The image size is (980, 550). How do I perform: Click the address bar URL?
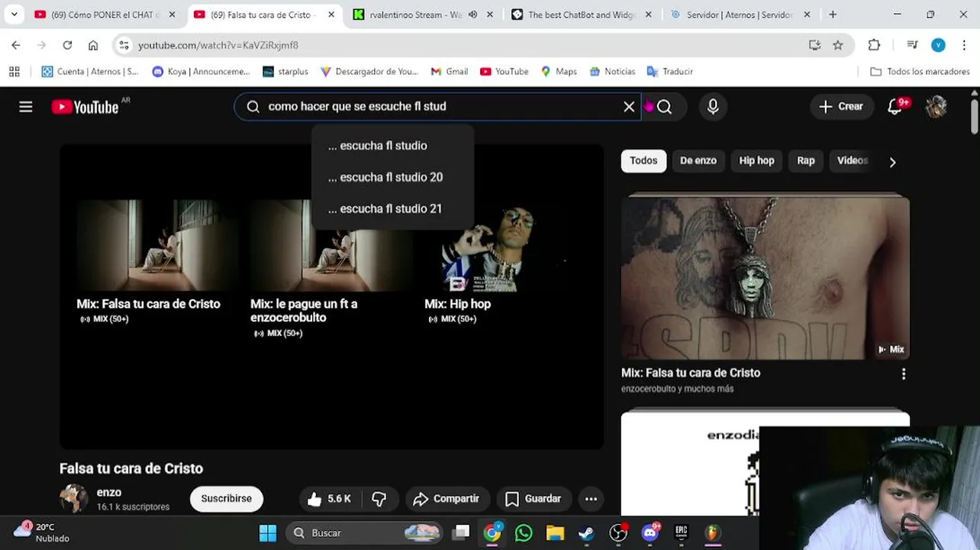(x=218, y=45)
